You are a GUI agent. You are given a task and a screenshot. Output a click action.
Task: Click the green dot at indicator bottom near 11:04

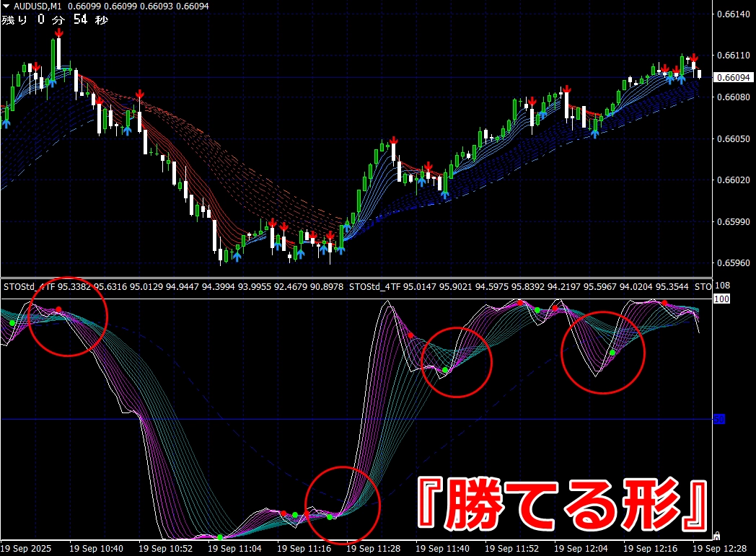(x=220, y=537)
